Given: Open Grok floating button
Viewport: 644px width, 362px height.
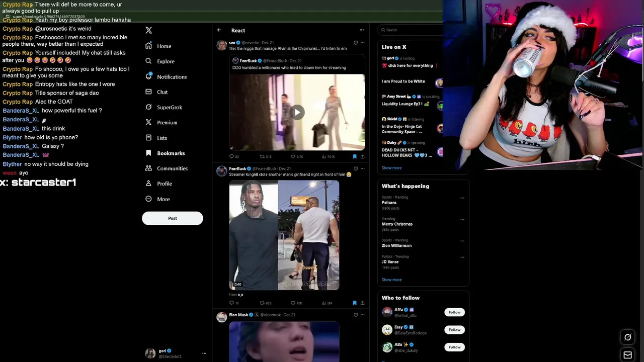Looking at the screenshot, I should pyautogui.click(x=627, y=337).
